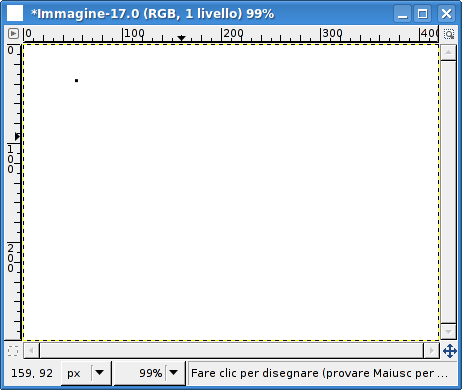Maximize the Immagine-17.0 window
This screenshot has height=390, width=462.
click(423, 14)
